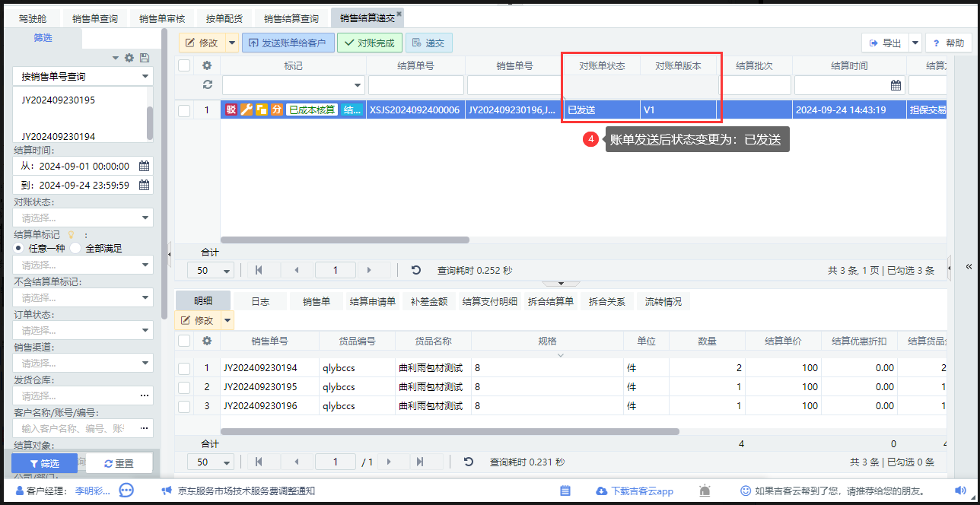The height and width of the screenshot is (505, 980).
Task: Open the 日志 detail tab
Action: [x=260, y=301]
